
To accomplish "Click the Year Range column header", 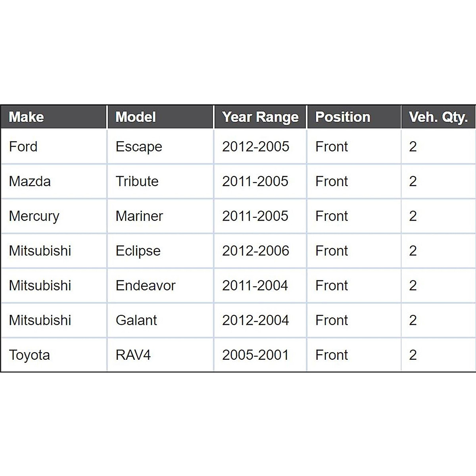I will point(260,117).
